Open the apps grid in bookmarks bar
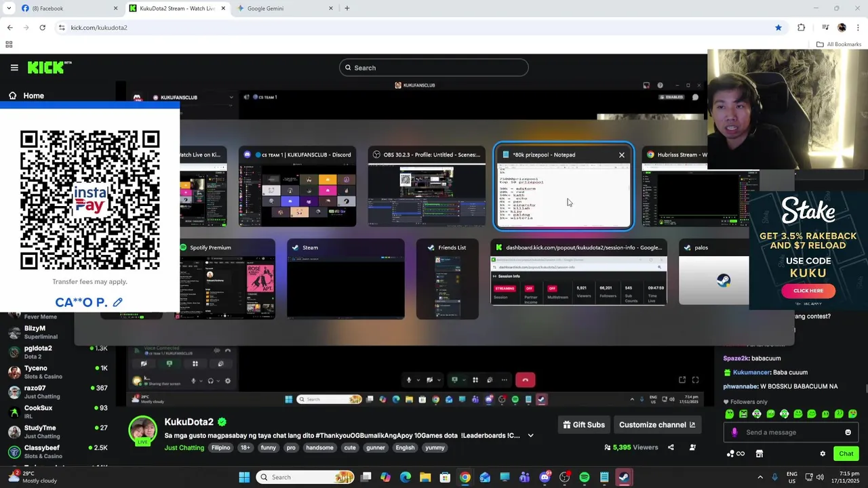This screenshot has height=488, width=868. 9,45
